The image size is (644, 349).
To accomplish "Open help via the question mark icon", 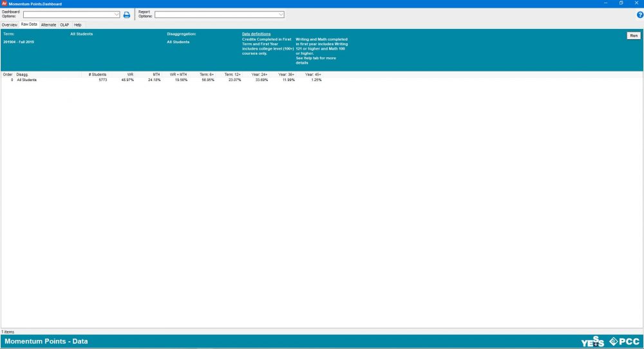I will pos(639,15).
